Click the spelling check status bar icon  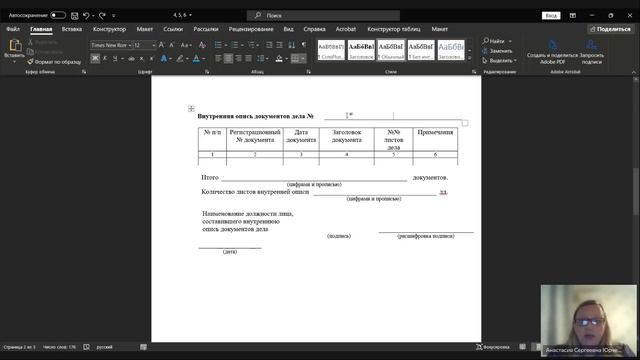[x=87, y=347]
